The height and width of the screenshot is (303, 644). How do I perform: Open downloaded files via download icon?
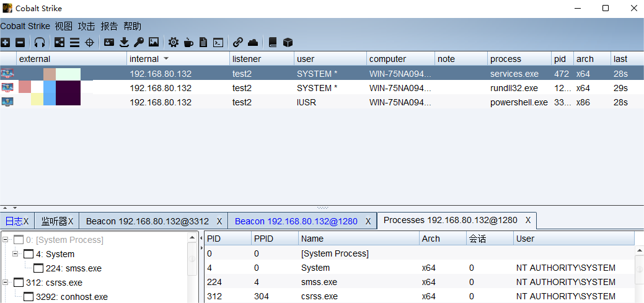click(124, 42)
